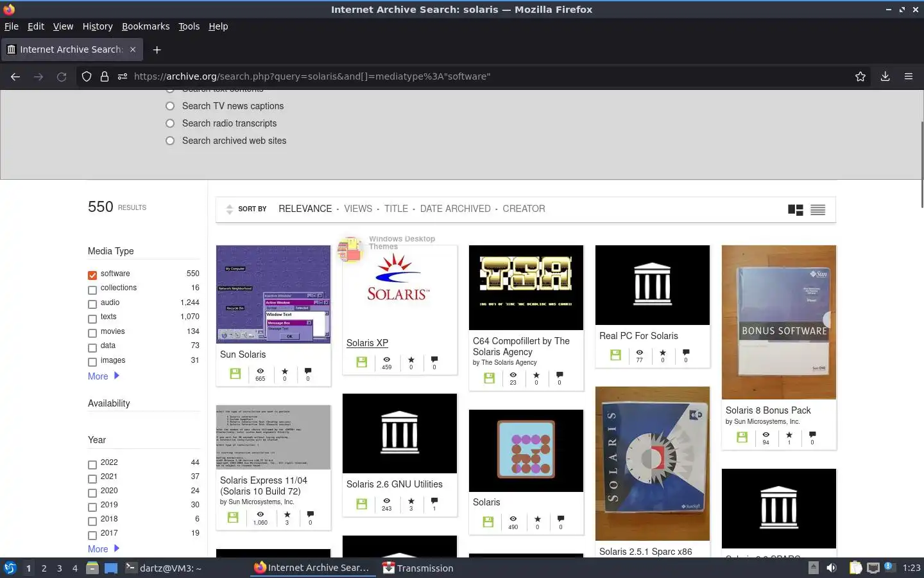Check the audio media type checkbox
Image resolution: width=924 pixels, height=578 pixels.
tap(92, 304)
